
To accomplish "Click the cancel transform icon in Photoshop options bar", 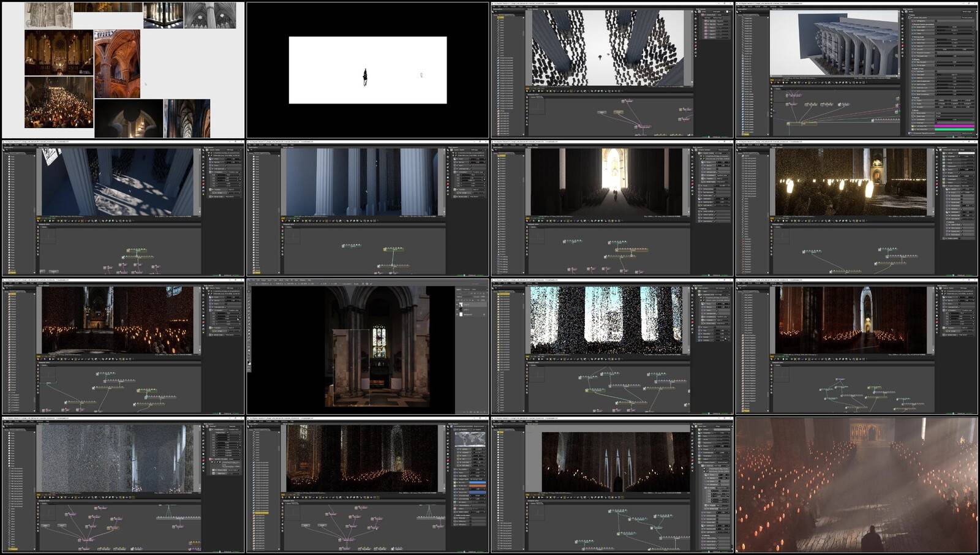I will (x=368, y=284).
